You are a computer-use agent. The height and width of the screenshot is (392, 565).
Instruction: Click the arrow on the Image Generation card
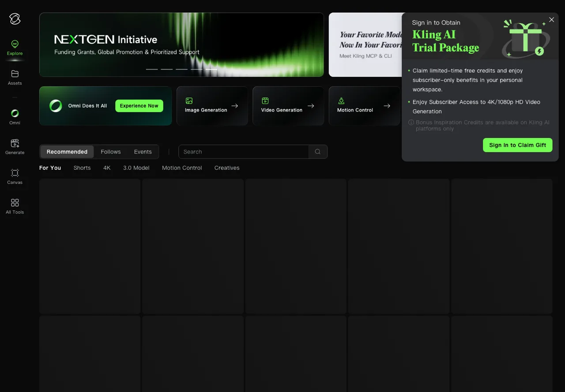pos(235,106)
